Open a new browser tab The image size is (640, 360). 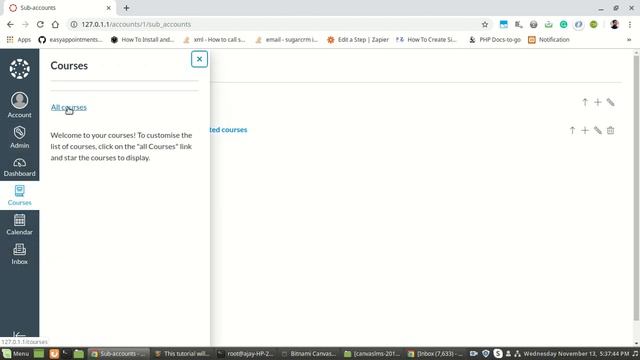[x=127, y=8]
